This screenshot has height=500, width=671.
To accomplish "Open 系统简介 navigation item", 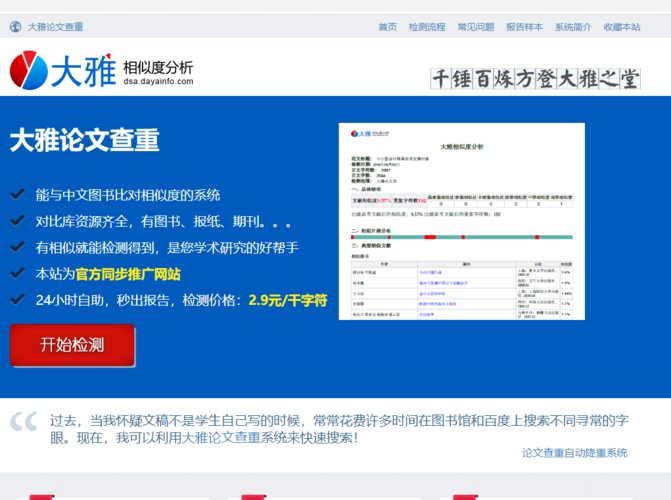I will tap(573, 27).
